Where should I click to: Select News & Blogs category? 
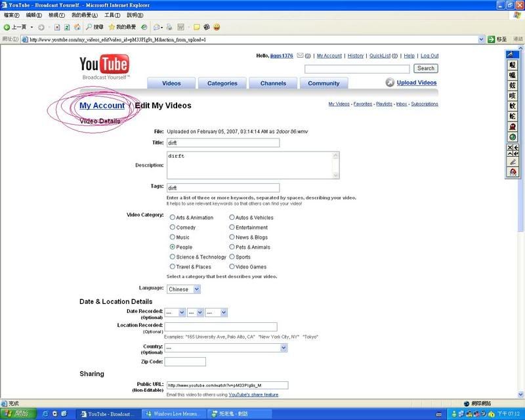tap(232, 237)
